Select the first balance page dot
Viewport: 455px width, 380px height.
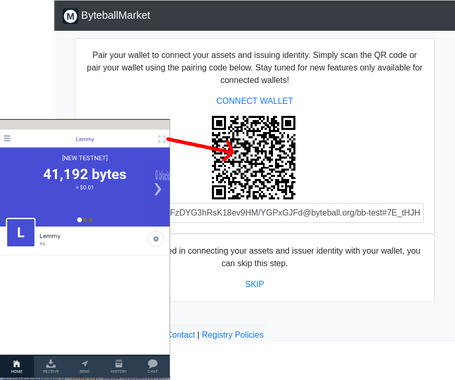(79, 220)
